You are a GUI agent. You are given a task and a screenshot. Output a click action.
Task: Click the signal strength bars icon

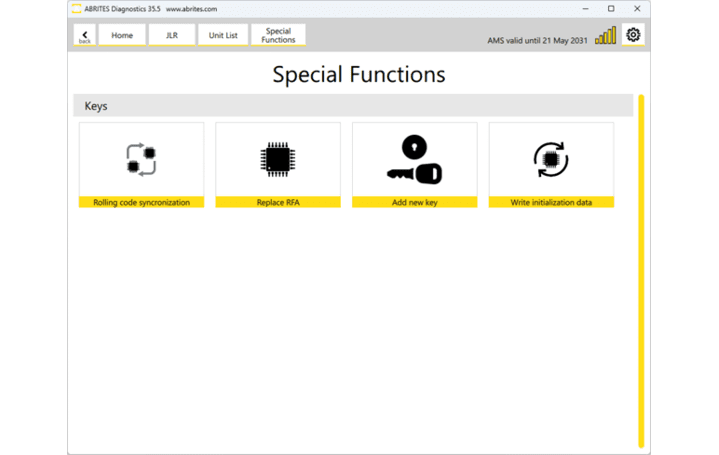pos(605,36)
